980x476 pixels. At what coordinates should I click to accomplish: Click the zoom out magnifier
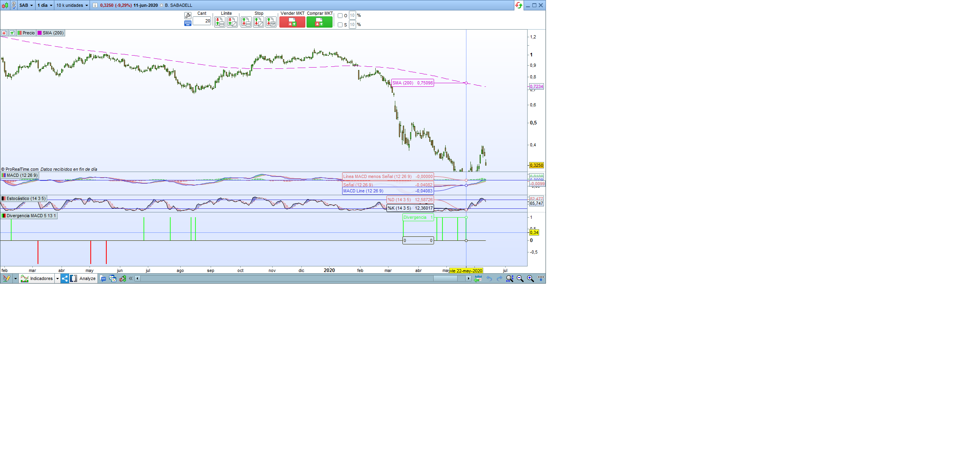tap(520, 278)
